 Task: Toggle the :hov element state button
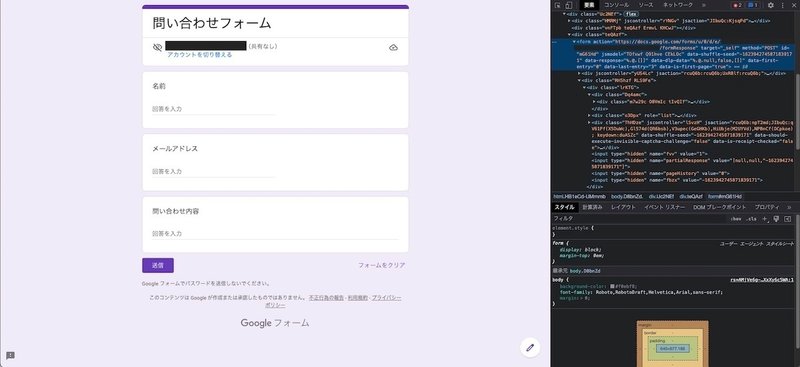point(736,218)
